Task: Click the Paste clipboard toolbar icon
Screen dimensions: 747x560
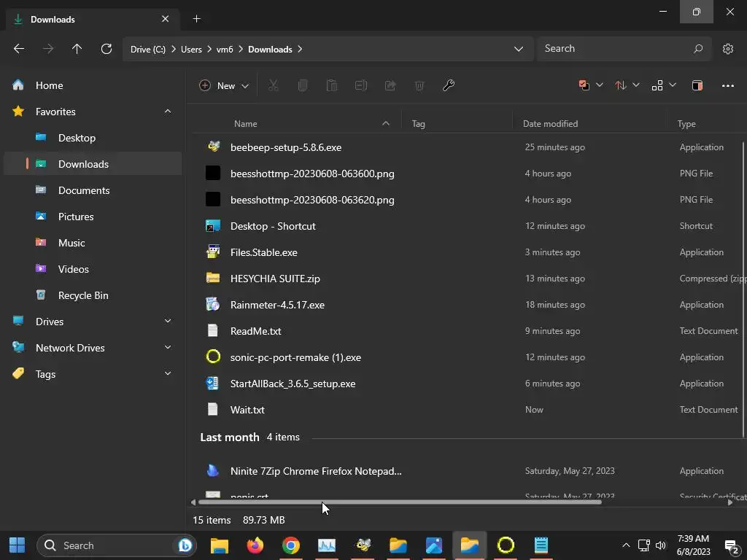Action: click(332, 86)
